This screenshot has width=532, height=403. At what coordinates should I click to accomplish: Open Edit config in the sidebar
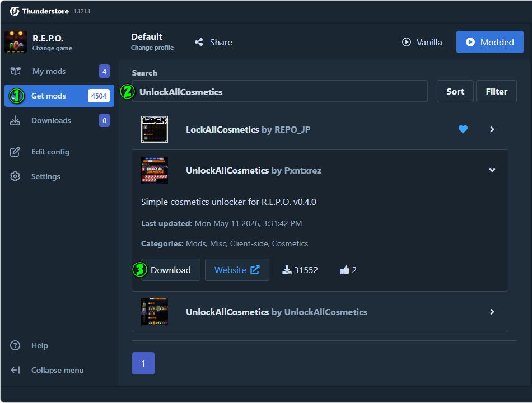pos(59,152)
